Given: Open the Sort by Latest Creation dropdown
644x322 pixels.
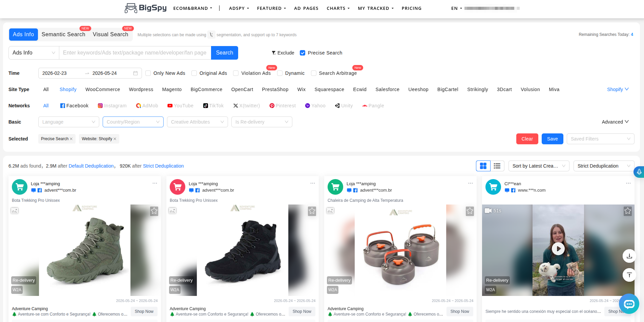Looking at the screenshot, I should tap(539, 166).
